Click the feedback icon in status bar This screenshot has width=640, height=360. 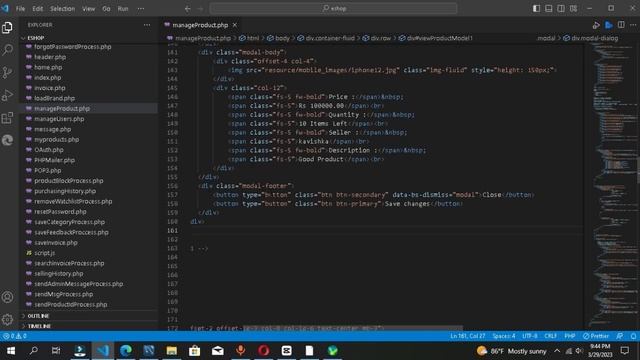620,336
